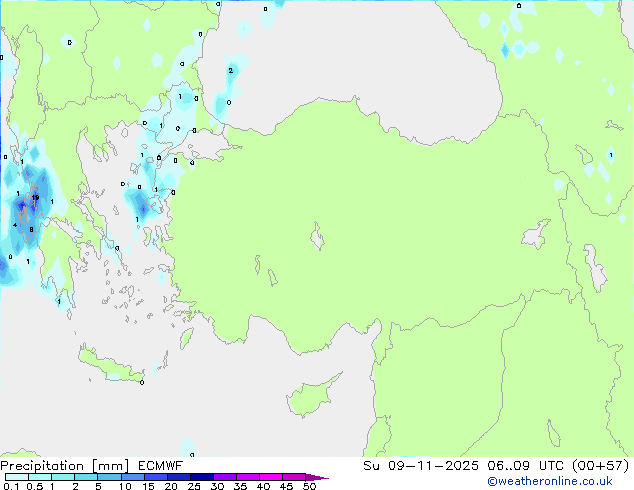This screenshot has height=490, width=634.
Task: Select the 45–50 mm legend swatch
Action: point(294,477)
